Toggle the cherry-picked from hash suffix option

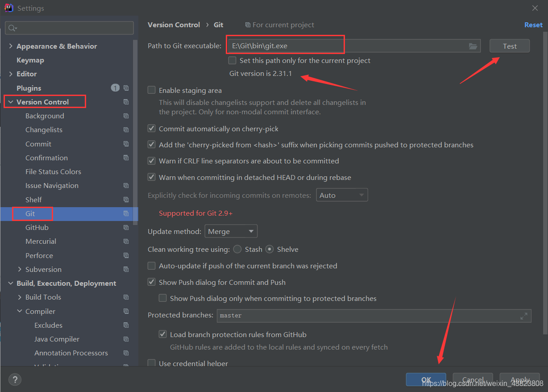[x=152, y=145]
